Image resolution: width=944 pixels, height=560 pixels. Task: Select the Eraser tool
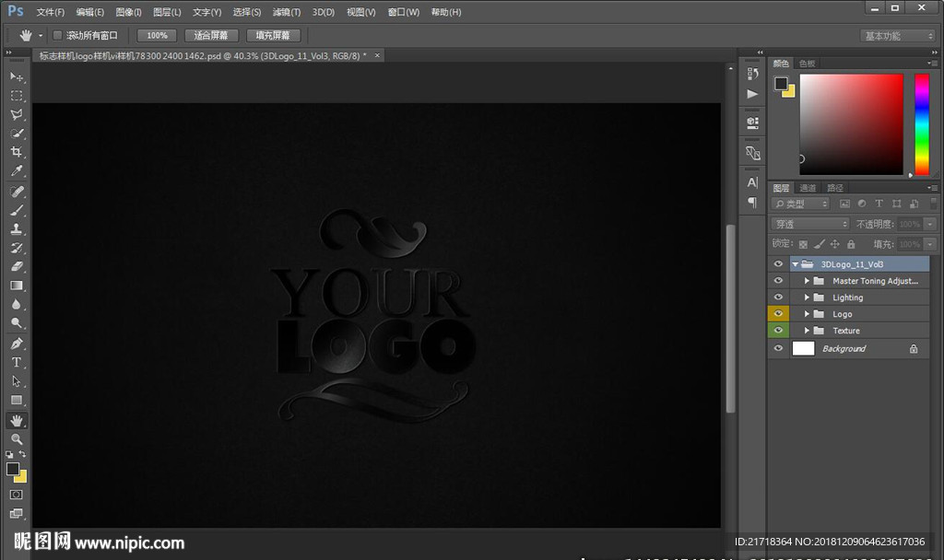tap(17, 266)
